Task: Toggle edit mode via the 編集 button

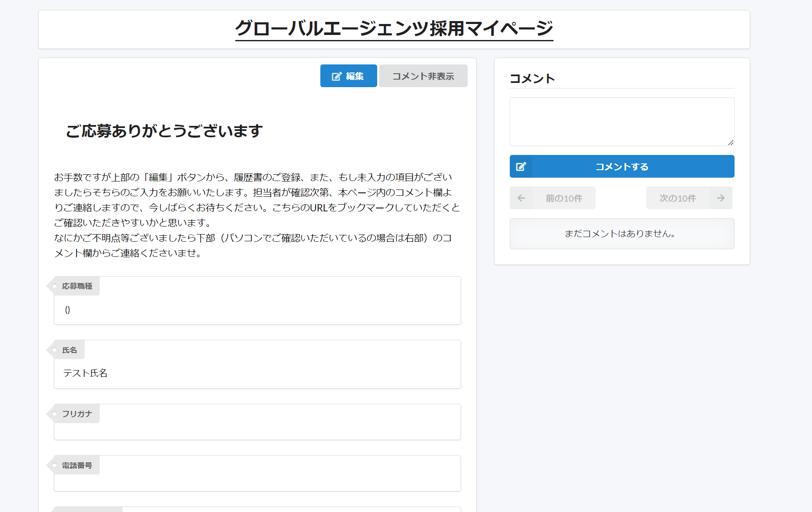Action: (349, 76)
